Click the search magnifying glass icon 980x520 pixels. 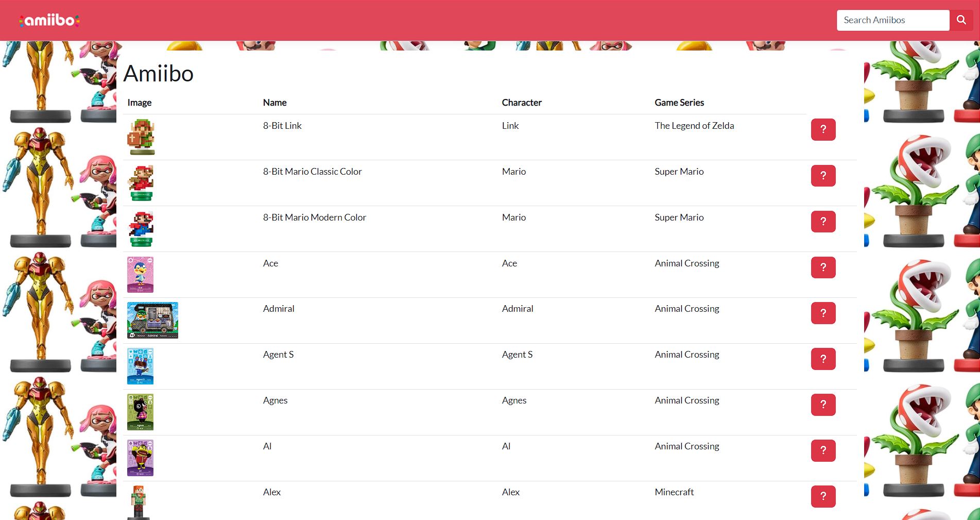[x=960, y=20]
